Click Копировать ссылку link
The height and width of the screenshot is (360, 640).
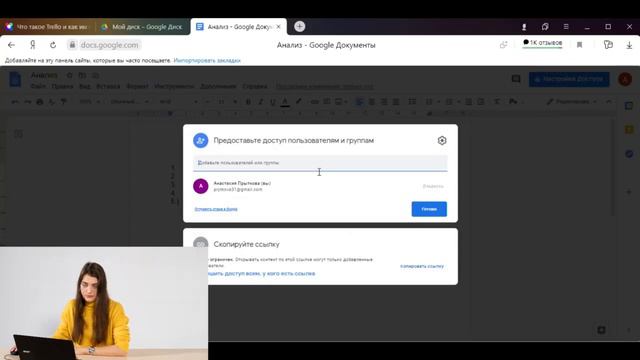click(422, 266)
